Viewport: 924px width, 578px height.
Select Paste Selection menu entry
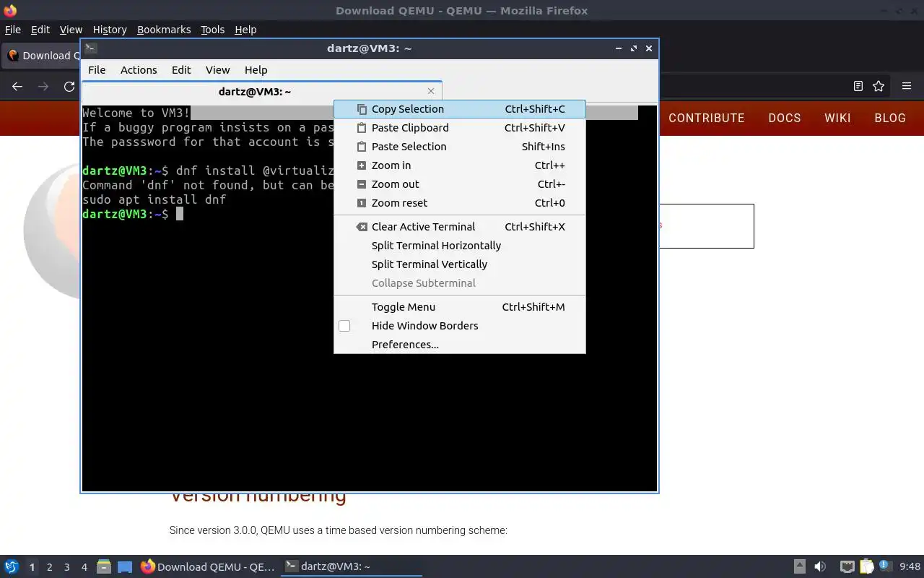click(x=459, y=147)
